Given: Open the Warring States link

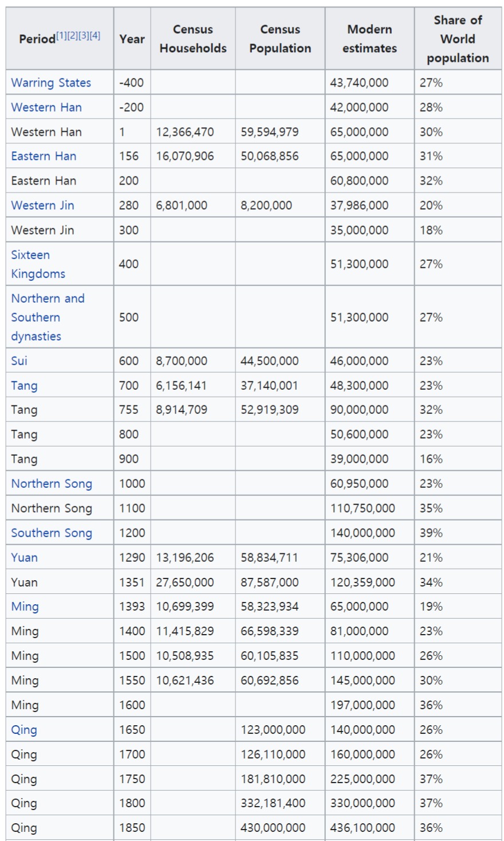Looking at the screenshot, I should pos(51,83).
